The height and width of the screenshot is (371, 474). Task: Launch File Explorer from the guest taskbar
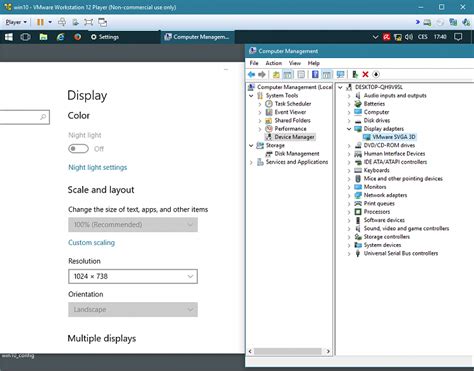(x=43, y=37)
